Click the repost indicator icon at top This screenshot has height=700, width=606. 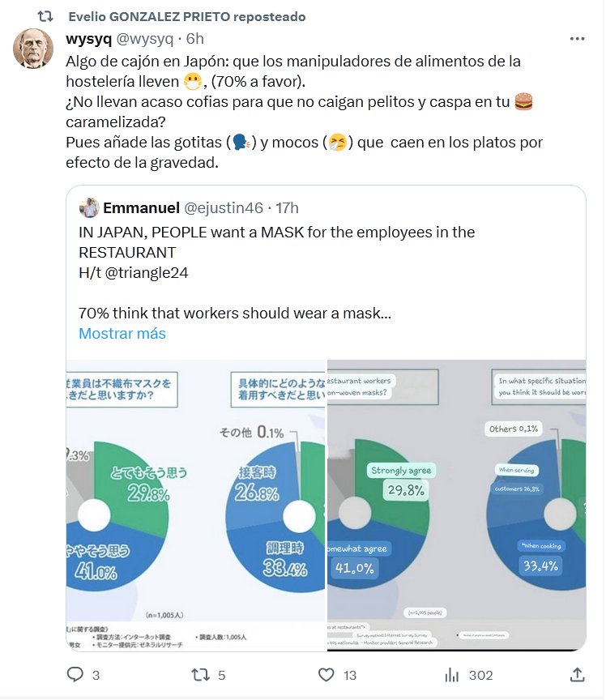pyautogui.click(x=47, y=16)
